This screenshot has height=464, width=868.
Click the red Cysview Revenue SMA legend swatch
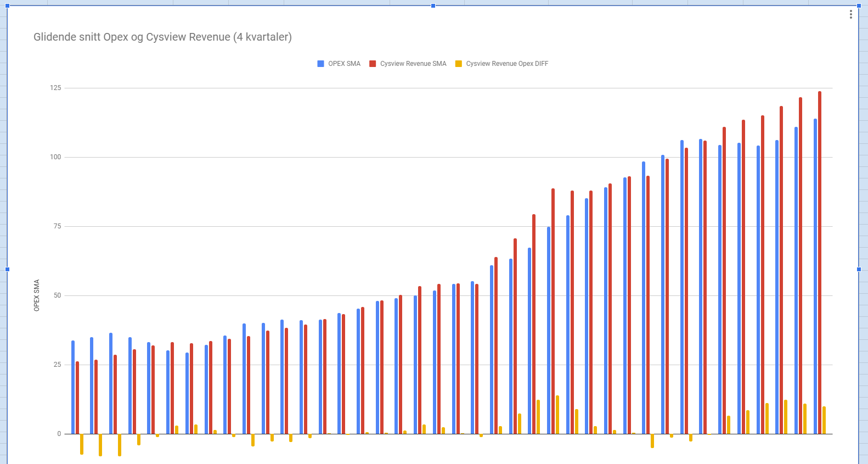[373, 64]
